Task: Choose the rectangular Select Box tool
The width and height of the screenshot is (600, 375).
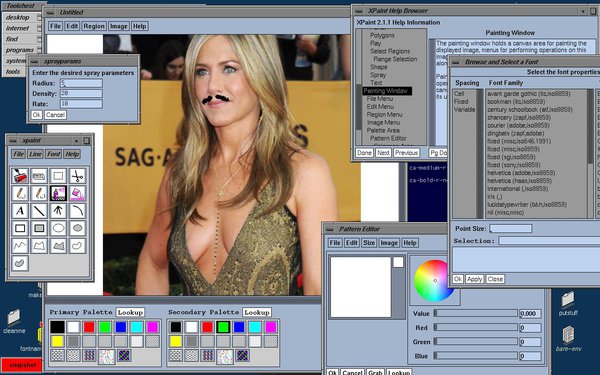Action: (58, 176)
